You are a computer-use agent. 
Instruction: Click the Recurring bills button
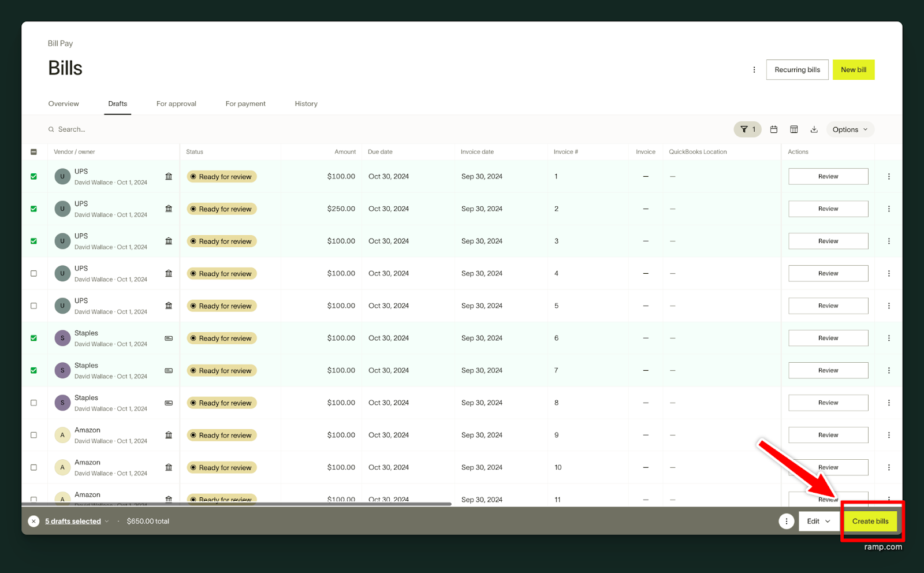(797, 70)
